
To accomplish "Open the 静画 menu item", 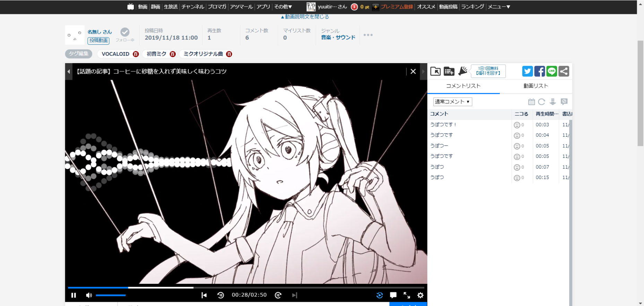I will click(x=156, y=7).
